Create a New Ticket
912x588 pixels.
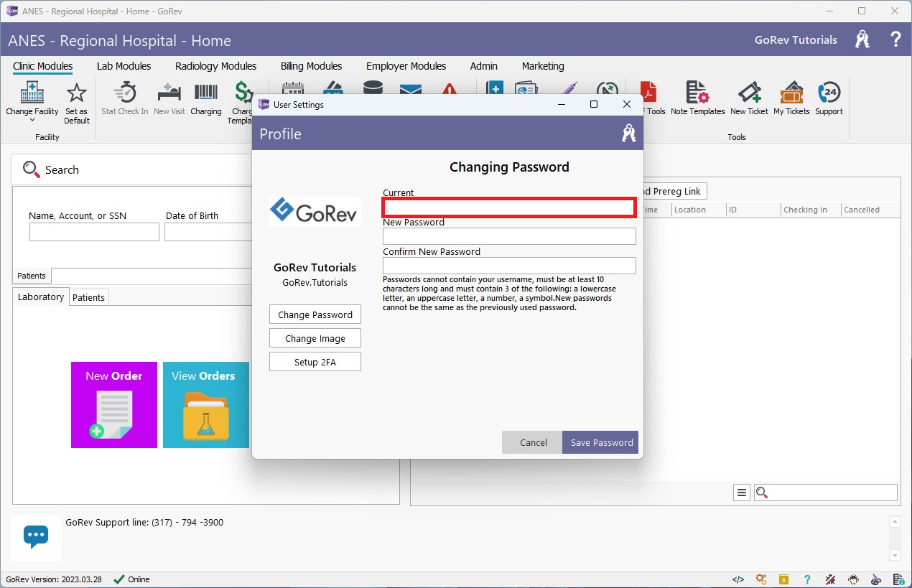coord(749,98)
